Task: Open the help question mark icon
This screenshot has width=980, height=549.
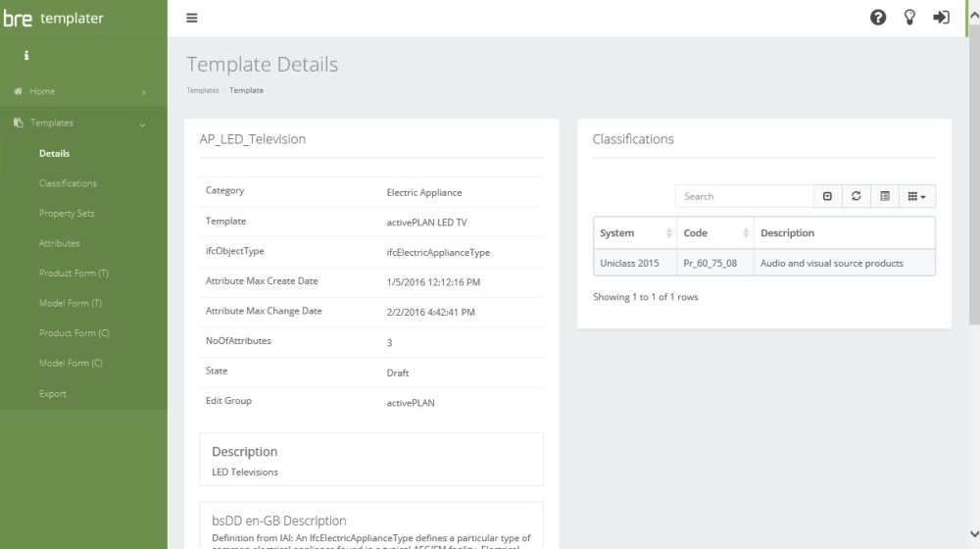Action: click(x=878, y=18)
